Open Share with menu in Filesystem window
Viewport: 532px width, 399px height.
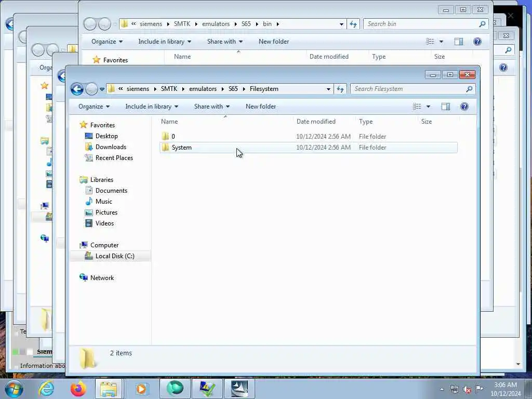212,107
